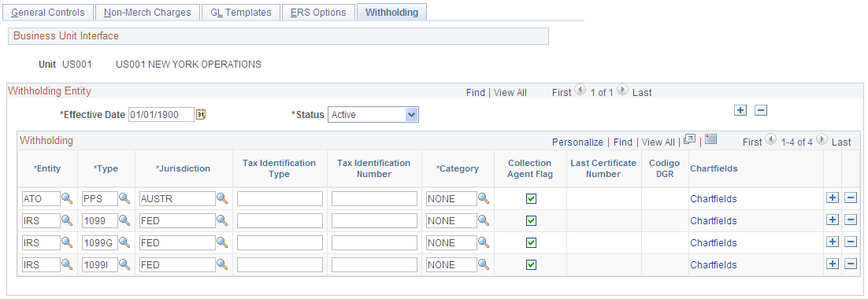The width and height of the screenshot is (868, 299).
Task: Toggle Collection Agent Flag for PPS row
Action: click(x=531, y=198)
